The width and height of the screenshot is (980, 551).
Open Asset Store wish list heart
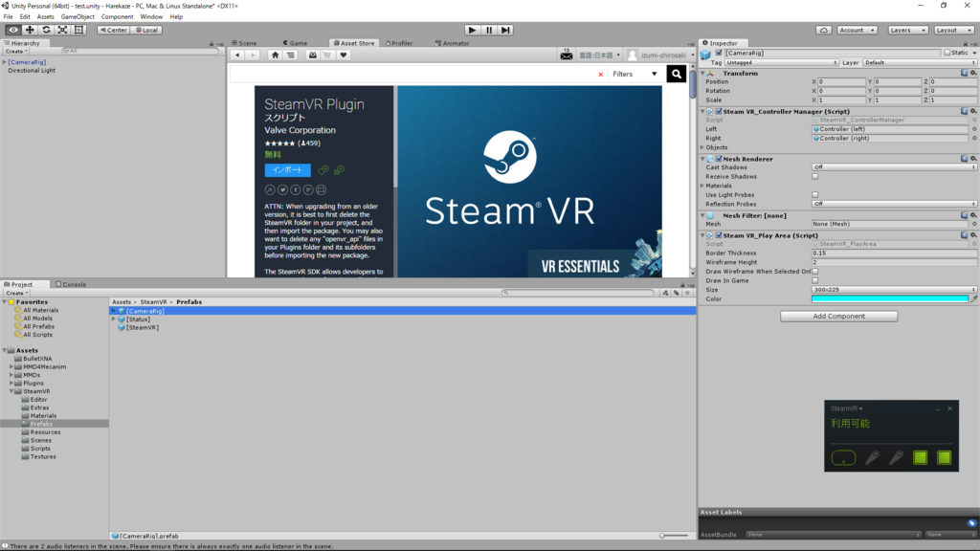[344, 55]
